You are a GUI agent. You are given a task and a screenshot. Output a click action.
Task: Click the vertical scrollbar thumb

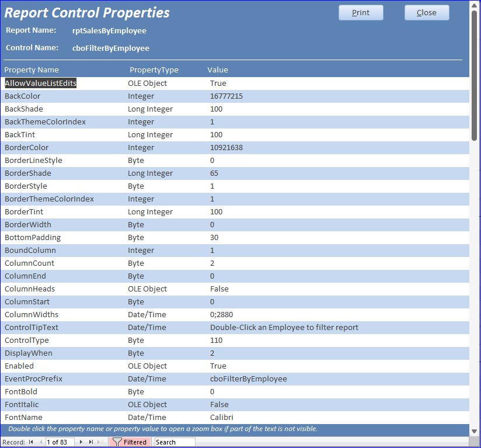point(474,76)
